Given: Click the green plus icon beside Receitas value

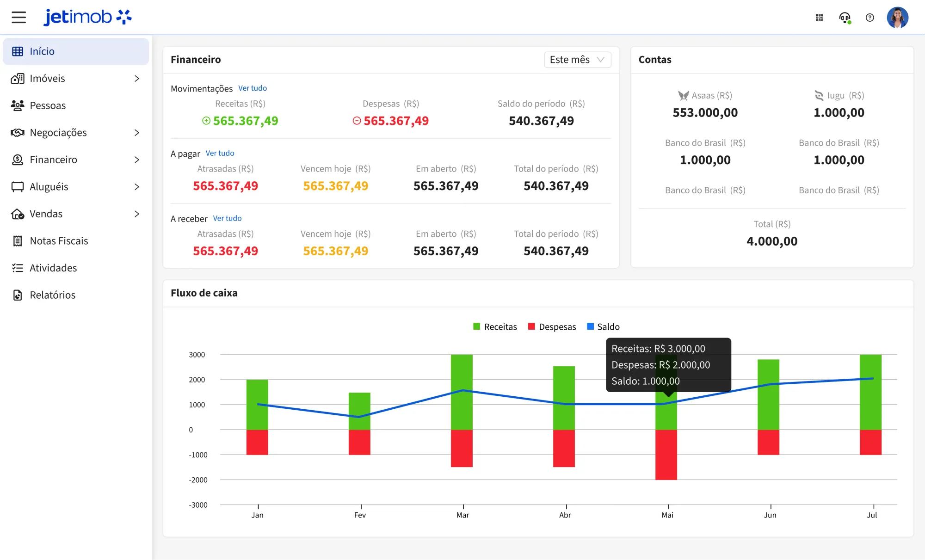Looking at the screenshot, I should pos(206,121).
